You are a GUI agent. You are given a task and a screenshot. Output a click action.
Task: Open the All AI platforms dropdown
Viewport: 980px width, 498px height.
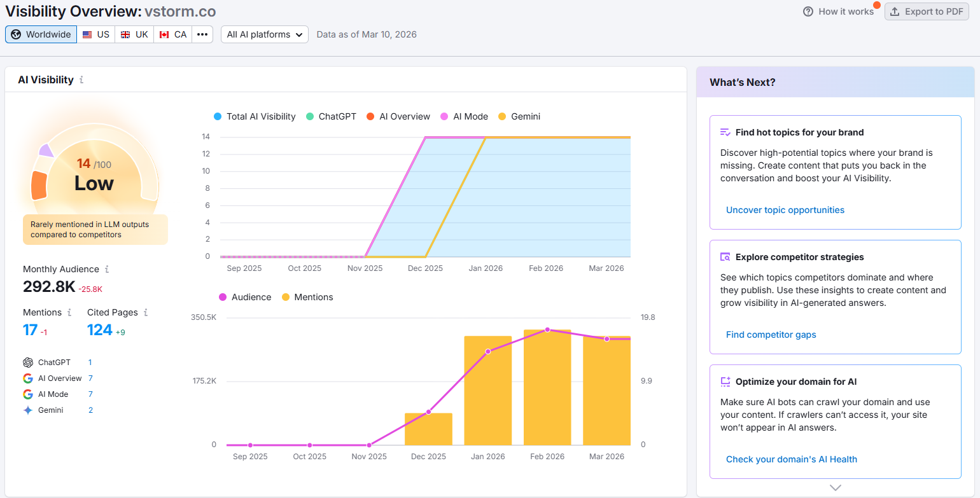[265, 34]
